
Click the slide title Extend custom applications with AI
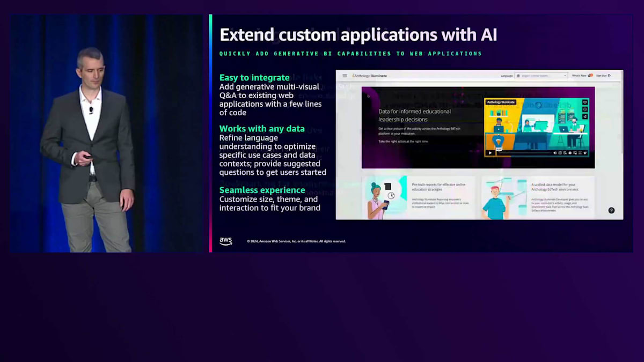coord(358,35)
